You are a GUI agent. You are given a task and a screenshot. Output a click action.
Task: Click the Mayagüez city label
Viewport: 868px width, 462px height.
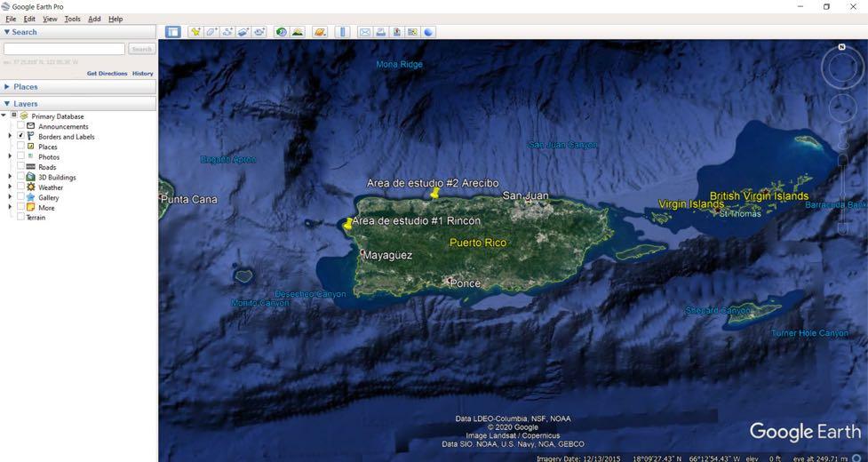387,256
